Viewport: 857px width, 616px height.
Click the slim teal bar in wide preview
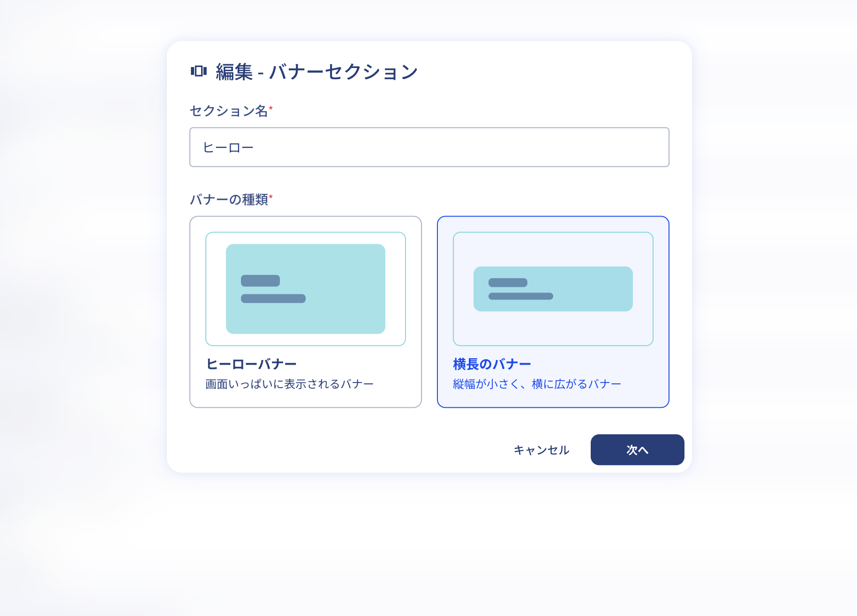pyautogui.click(x=553, y=289)
